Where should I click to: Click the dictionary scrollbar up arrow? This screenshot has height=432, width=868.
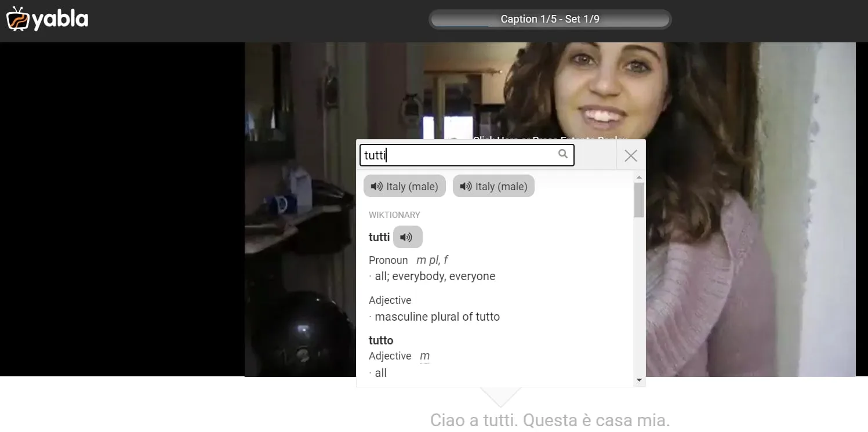(639, 177)
